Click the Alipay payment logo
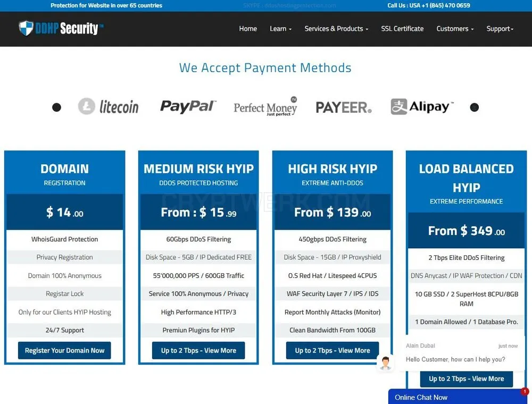 (x=422, y=107)
